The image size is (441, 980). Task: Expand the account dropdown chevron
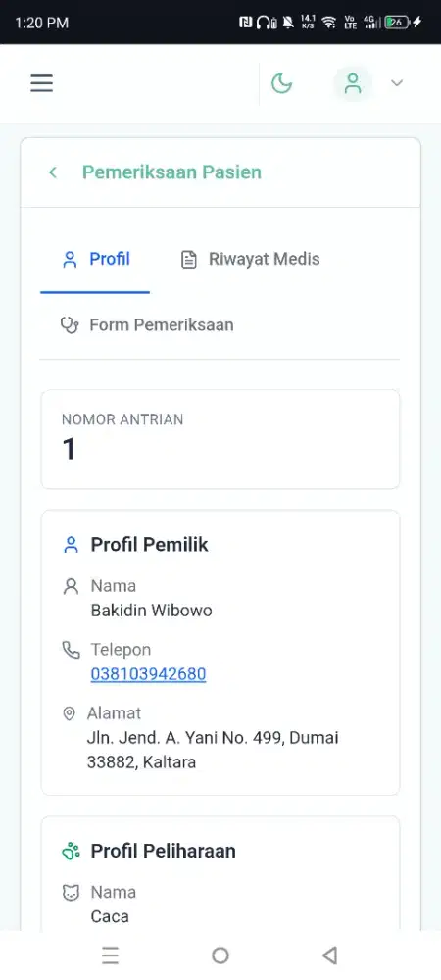397,83
